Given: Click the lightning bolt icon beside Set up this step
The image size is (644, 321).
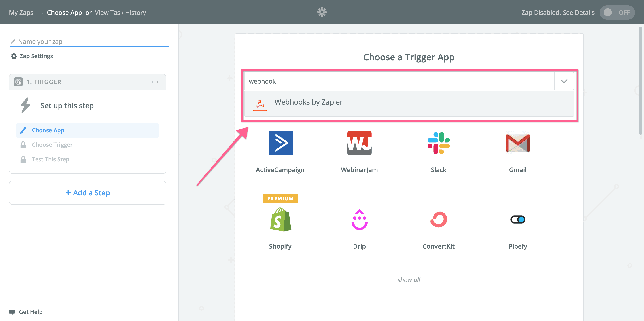Looking at the screenshot, I should click(25, 105).
